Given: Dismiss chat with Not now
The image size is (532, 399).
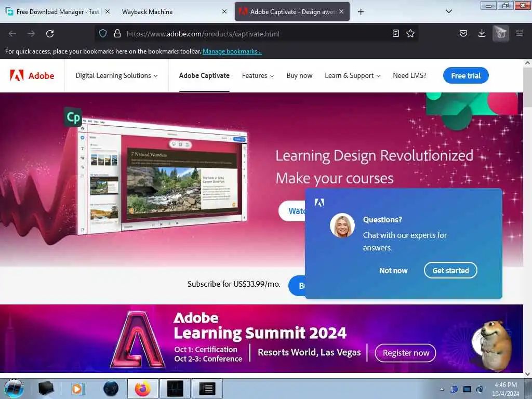Looking at the screenshot, I should (x=393, y=270).
